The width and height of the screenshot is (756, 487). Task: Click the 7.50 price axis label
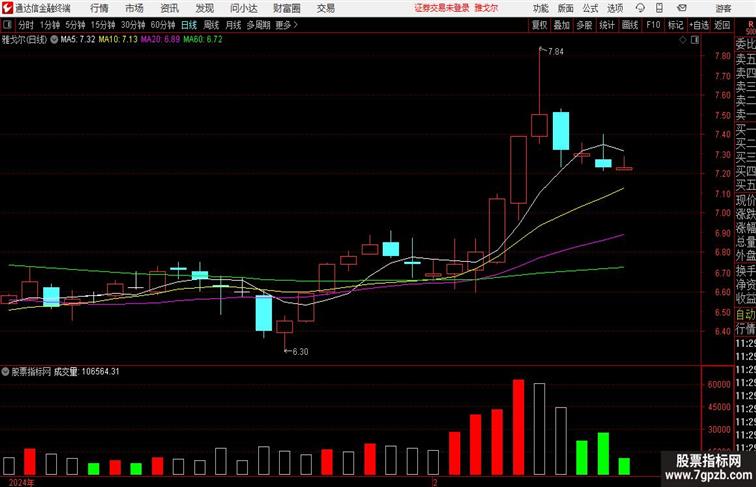click(723, 116)
